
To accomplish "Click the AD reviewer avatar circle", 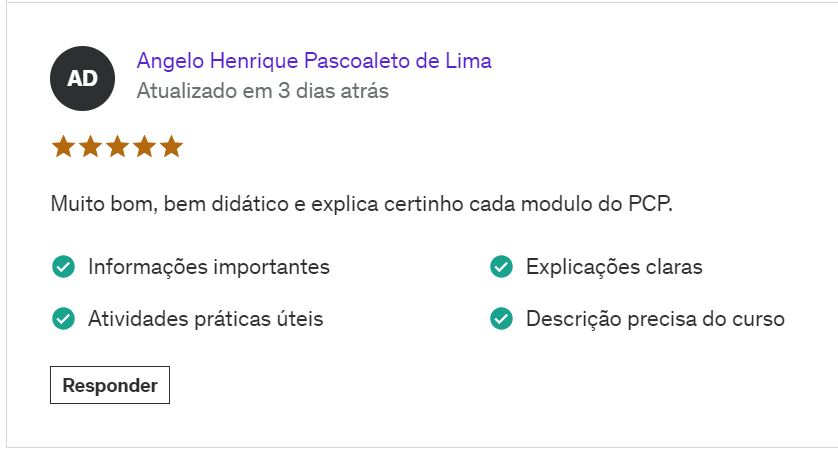I will tap(82, 79).
